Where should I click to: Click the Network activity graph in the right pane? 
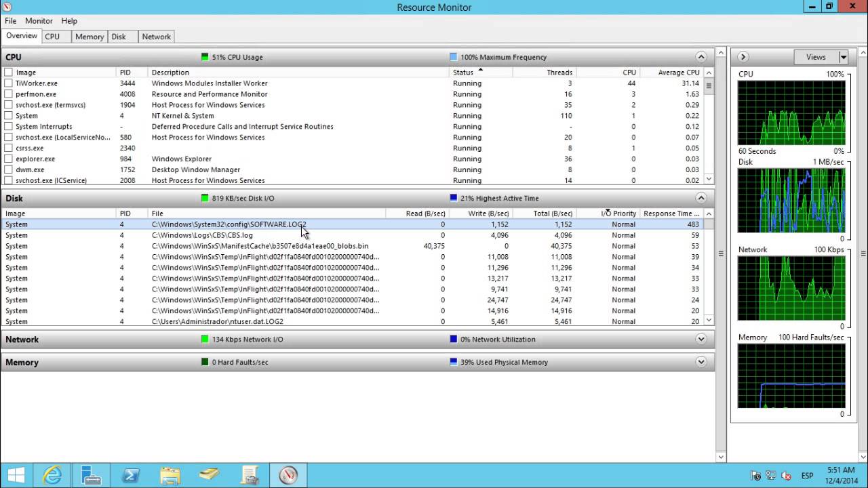[x=791, y=289]
